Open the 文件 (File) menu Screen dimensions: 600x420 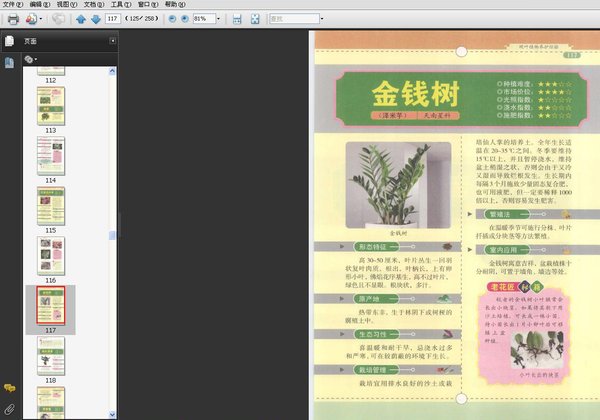pos(10,5)
